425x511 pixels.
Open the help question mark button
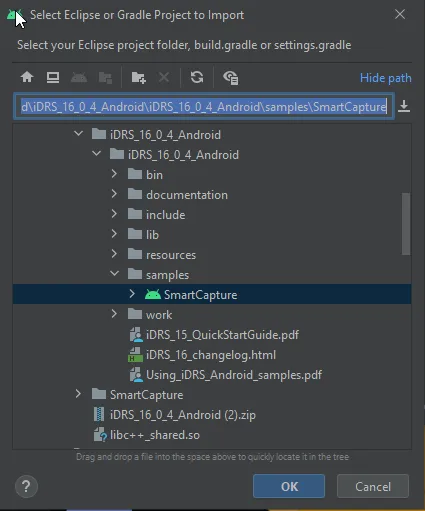26,486
